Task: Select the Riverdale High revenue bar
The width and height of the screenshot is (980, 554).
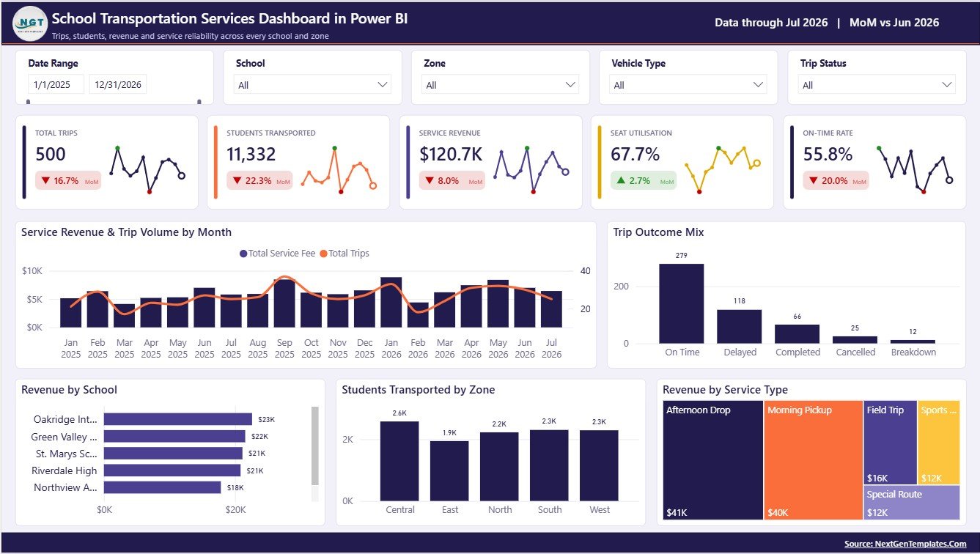Action: 172,470
